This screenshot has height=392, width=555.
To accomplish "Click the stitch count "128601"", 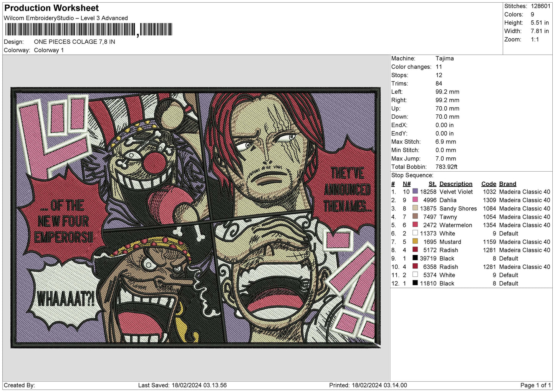I will 540,6.
